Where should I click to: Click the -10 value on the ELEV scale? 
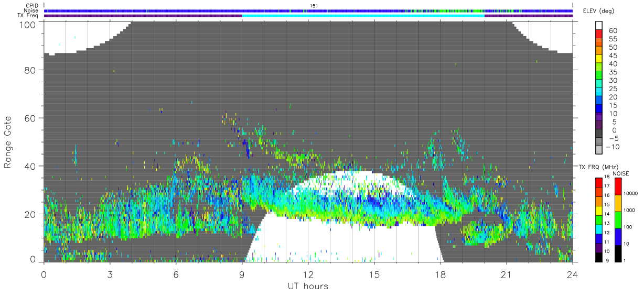tap(613, 147)
